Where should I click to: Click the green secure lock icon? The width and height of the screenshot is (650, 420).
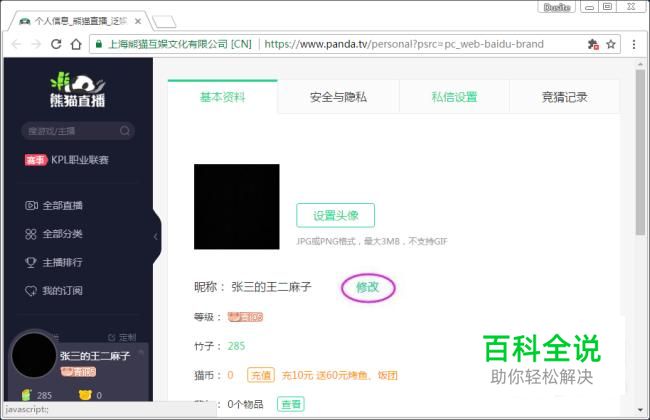pyautogui.click(x=99, y=44)
